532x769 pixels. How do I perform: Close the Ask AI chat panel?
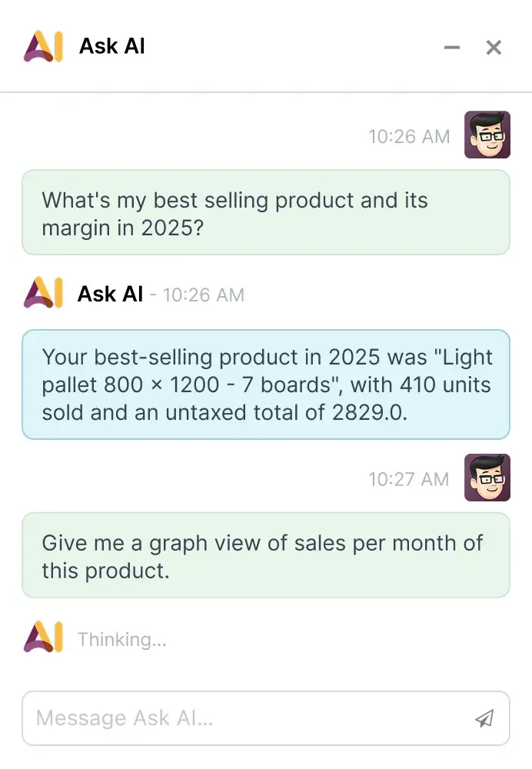(x=494, y=47)
